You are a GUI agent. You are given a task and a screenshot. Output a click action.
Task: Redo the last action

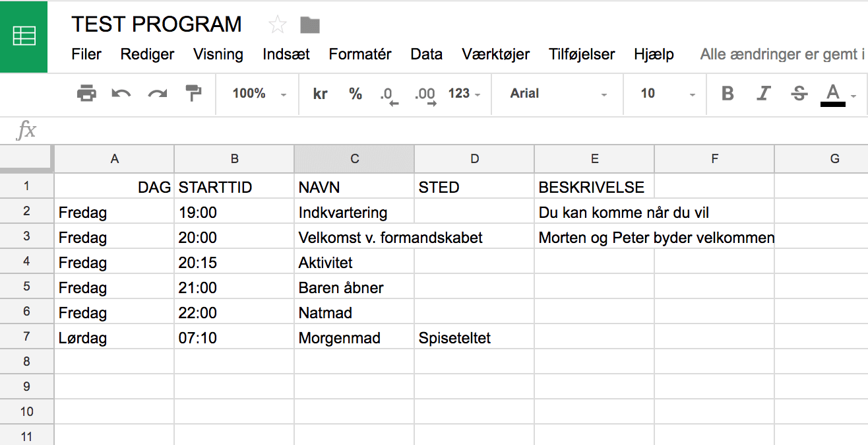point(158,94)
